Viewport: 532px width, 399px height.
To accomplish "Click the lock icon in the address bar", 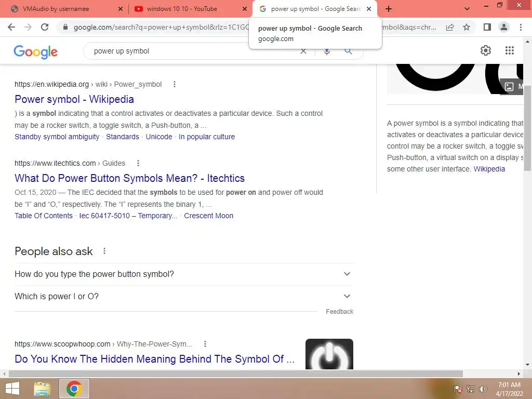I will point(65,27).
